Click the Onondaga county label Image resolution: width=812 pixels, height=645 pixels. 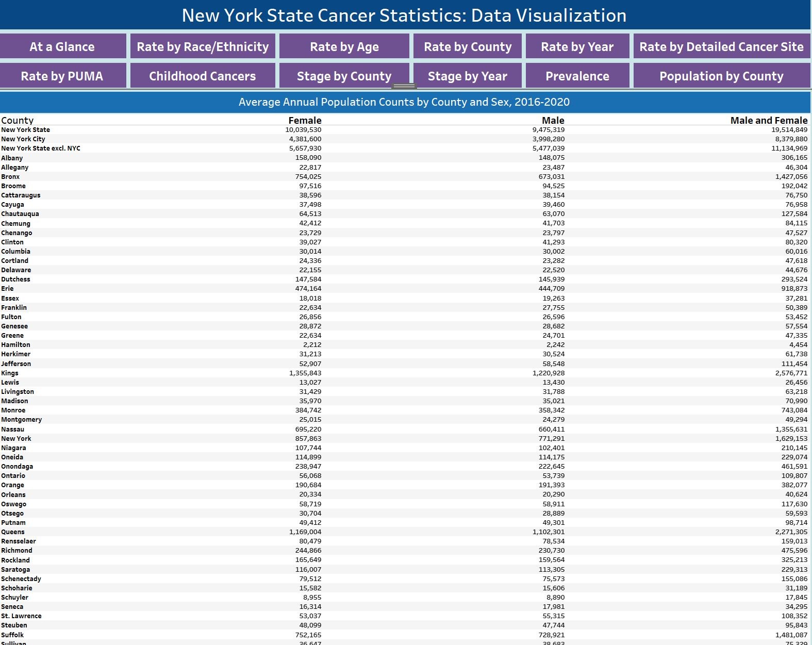pos(17,467)
